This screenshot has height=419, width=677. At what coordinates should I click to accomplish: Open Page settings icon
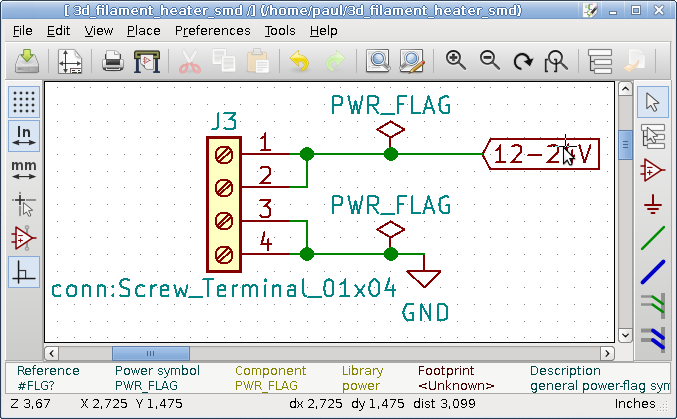tap(70, 61)
